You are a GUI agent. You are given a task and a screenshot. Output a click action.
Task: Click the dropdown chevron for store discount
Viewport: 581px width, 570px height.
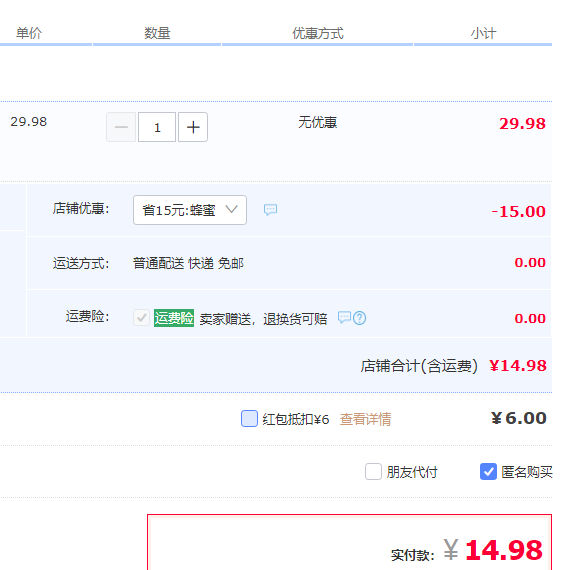tap(232, 209)
